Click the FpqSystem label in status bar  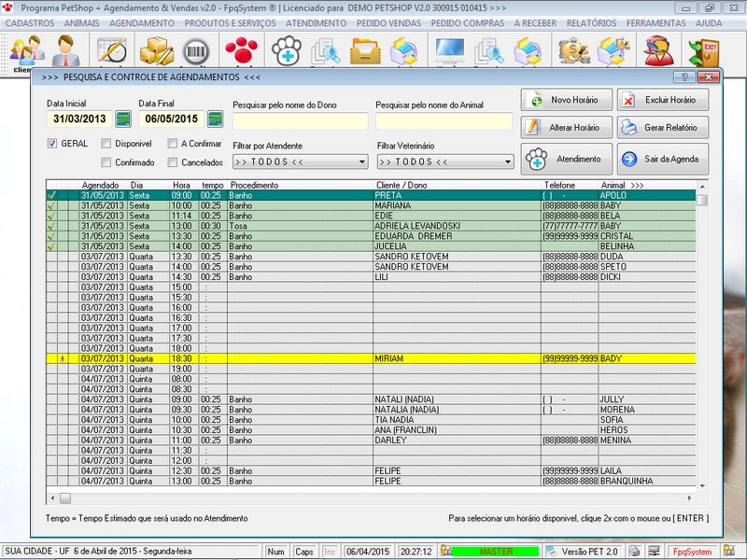click(x=692, y=552)
